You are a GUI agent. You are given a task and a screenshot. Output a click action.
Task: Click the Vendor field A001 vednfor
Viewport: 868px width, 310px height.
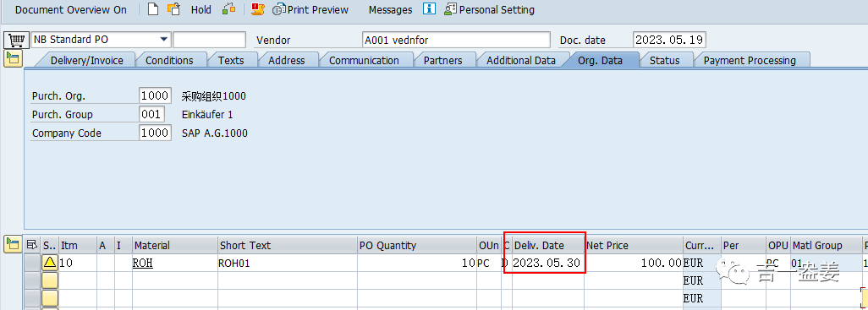point(456,40)
